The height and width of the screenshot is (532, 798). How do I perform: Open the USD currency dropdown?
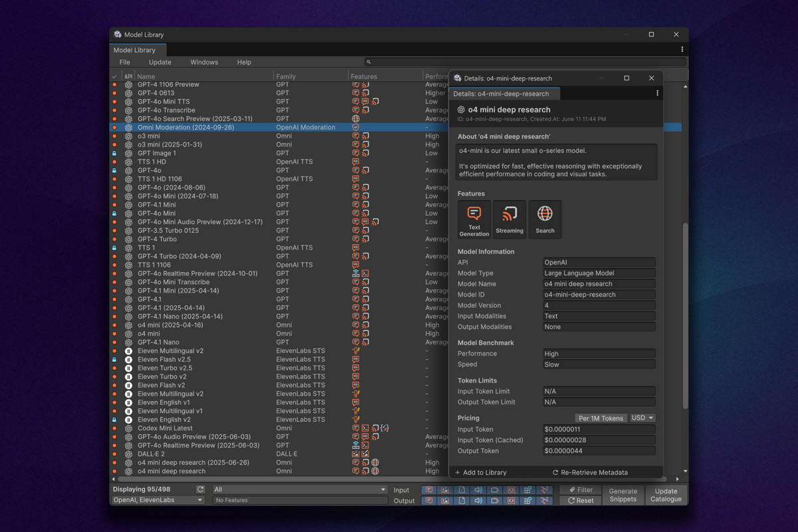click(x=642, y=418)
